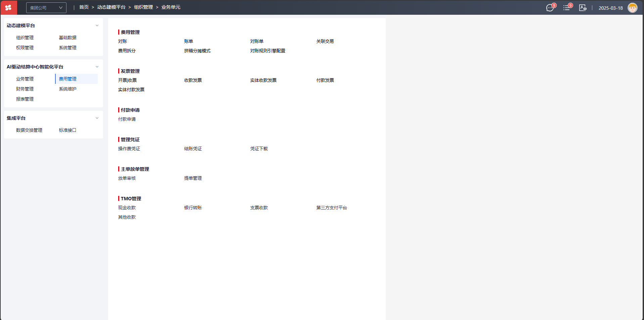Open the task list notification icon
Screen dimensions: 644x320
click(x=566, y=8)
